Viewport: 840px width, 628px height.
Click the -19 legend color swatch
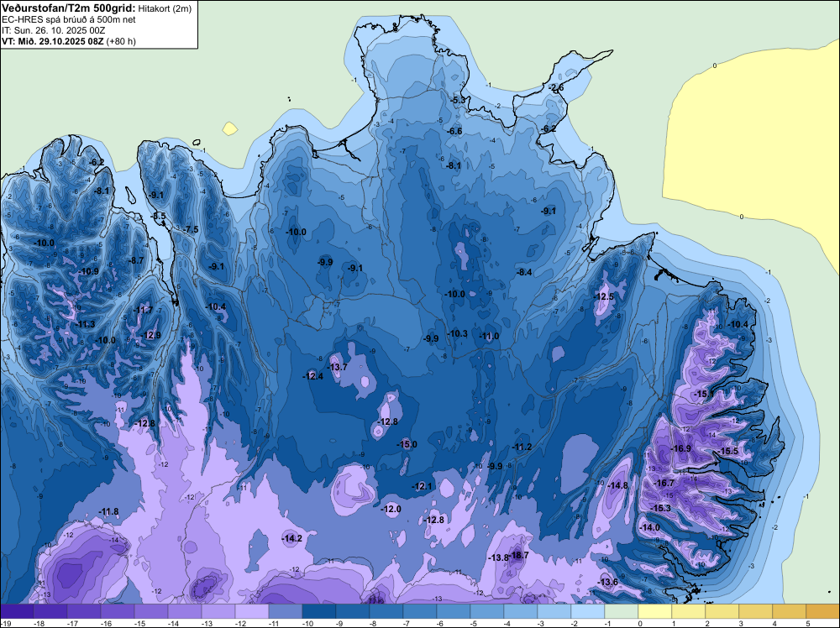point(17,611)
